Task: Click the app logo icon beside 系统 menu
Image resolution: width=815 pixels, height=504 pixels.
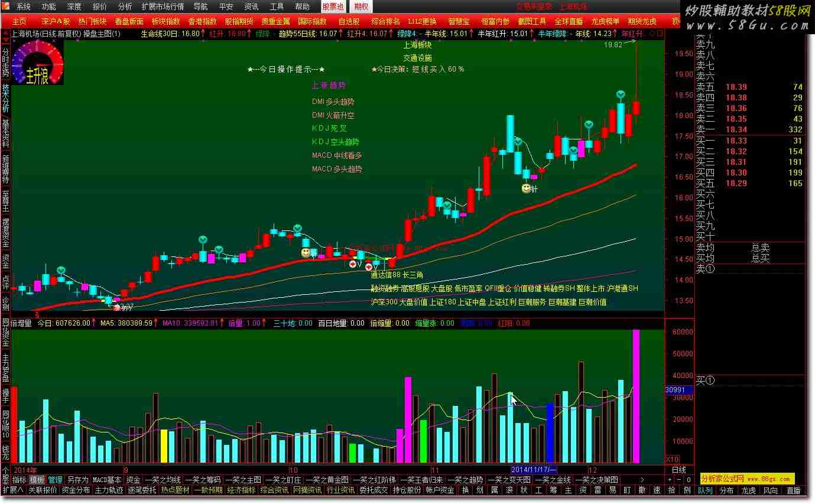Action: point(5,6)
